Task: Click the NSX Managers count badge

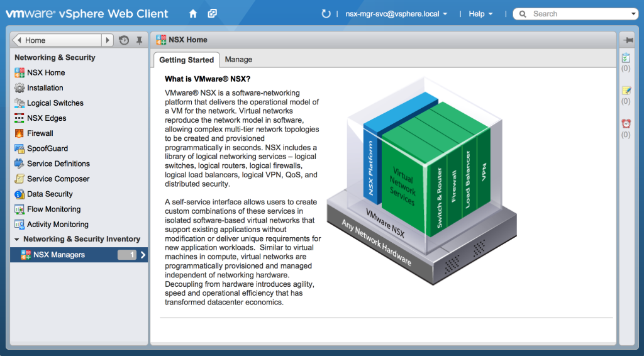Action: click(127, 255)
